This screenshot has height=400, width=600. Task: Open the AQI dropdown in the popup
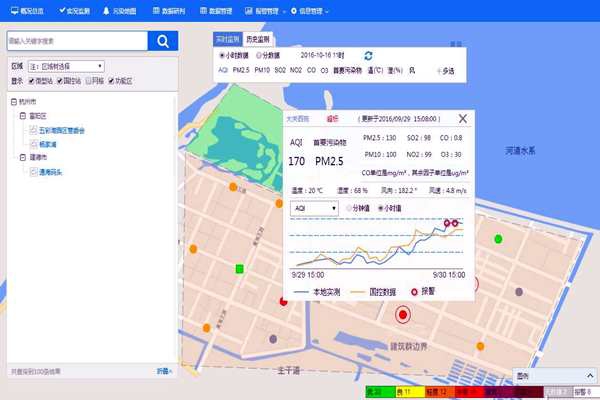click(x=313, y=208)
